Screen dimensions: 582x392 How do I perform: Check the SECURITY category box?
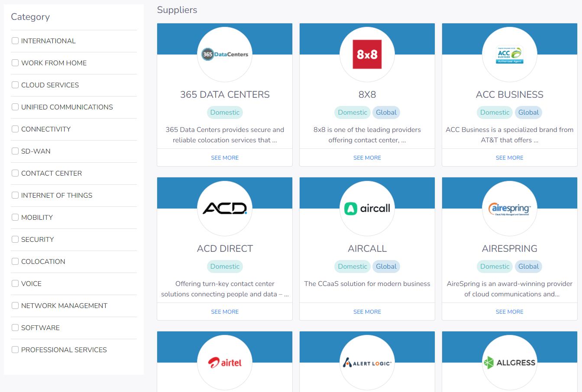(15, 239)
